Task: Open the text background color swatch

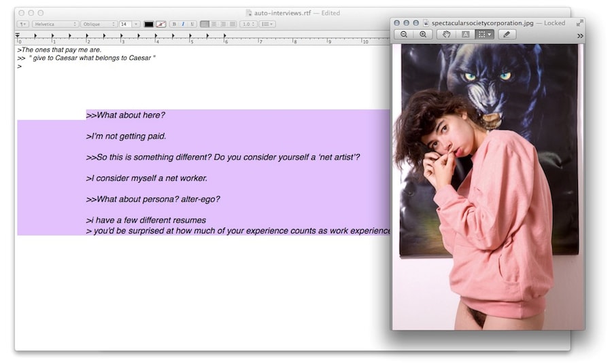Action: [x=160, y=24]
